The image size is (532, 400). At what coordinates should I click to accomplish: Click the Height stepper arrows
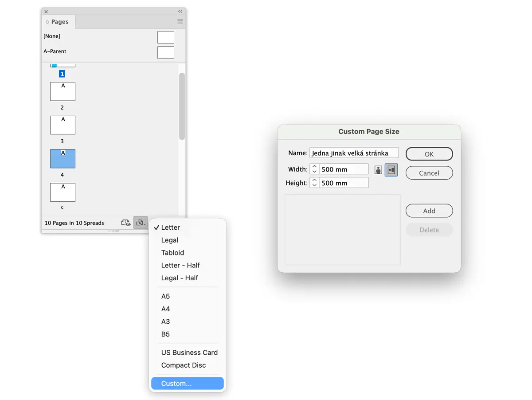click(314, 183)
